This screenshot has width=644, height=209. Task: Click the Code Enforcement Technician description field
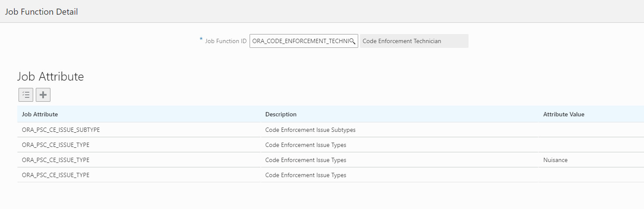414,41
